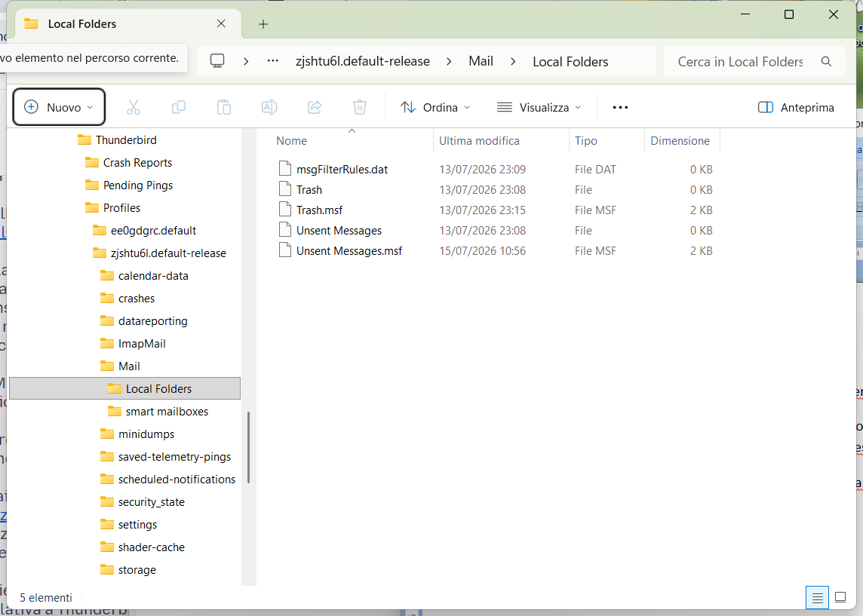Click the Copy icon in toolbar

pyautogui.click(x=179, y=107)
